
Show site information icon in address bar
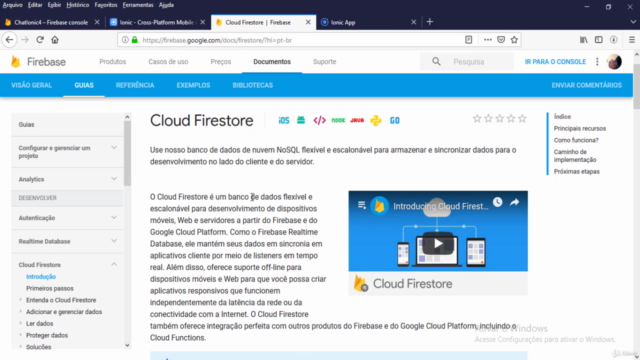coord(125,40)
